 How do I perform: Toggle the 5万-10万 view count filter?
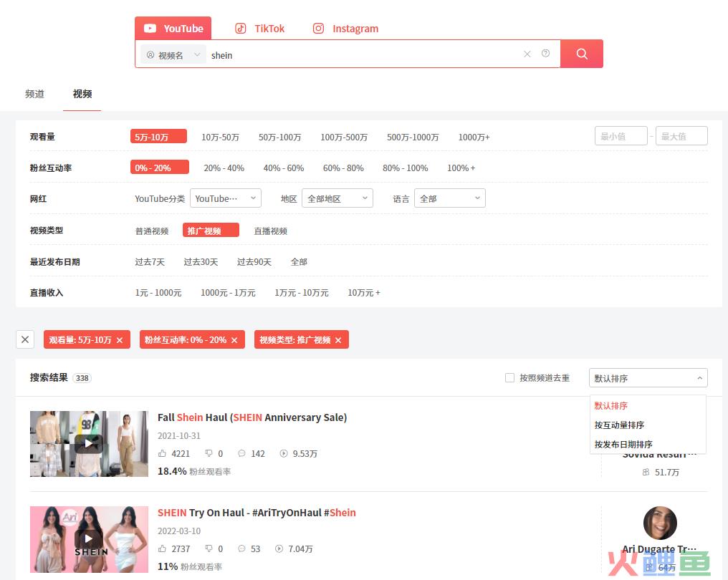(158, 137)
